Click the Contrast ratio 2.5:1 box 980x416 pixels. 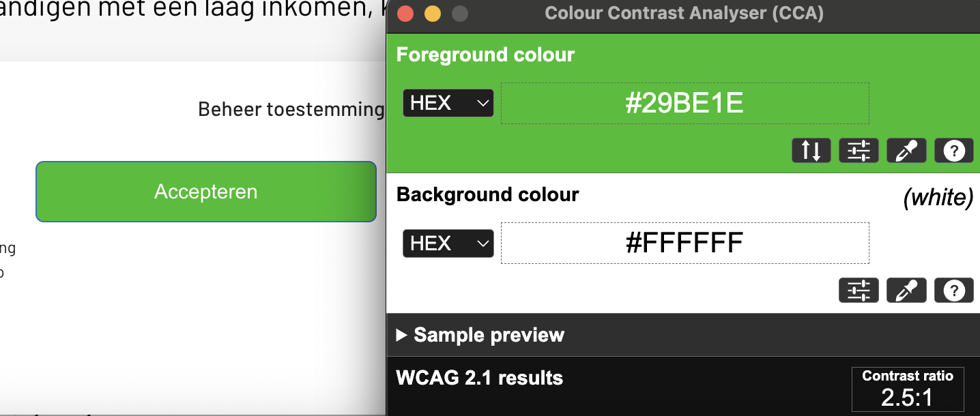pyautogui.click(x=908, y=389)
